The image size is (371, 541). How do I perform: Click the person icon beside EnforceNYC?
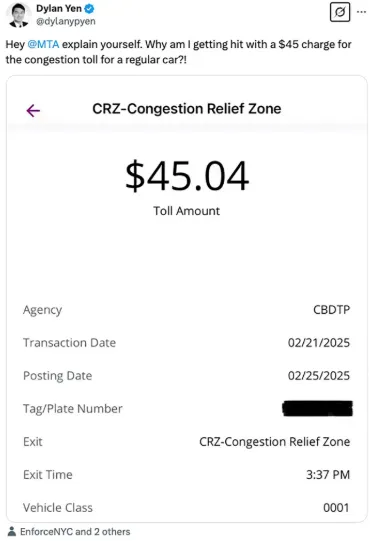(12, 531)
